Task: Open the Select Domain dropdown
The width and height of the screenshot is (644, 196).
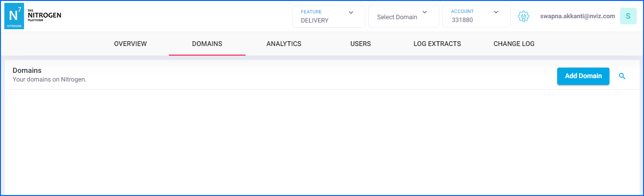Action: click(x=403, y=16)
